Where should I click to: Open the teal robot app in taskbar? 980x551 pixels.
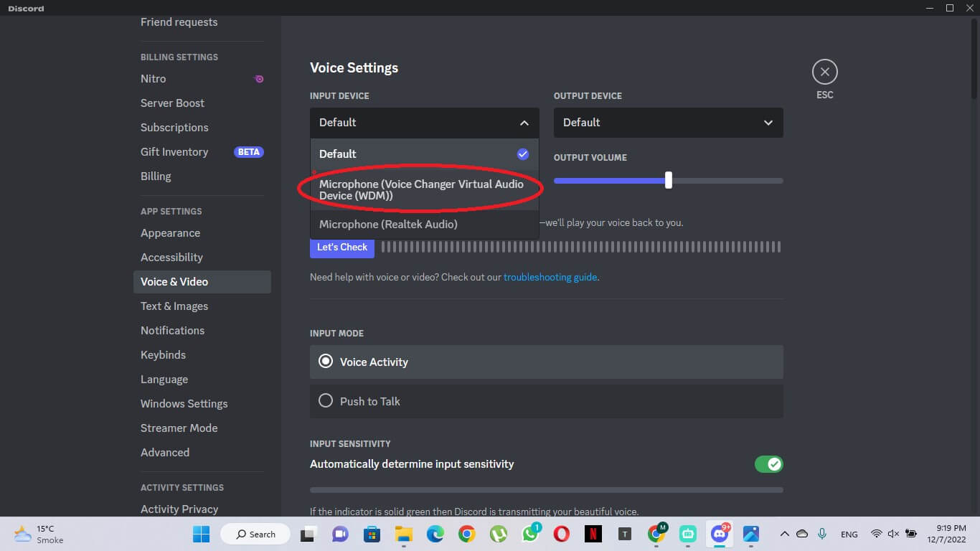688,534
